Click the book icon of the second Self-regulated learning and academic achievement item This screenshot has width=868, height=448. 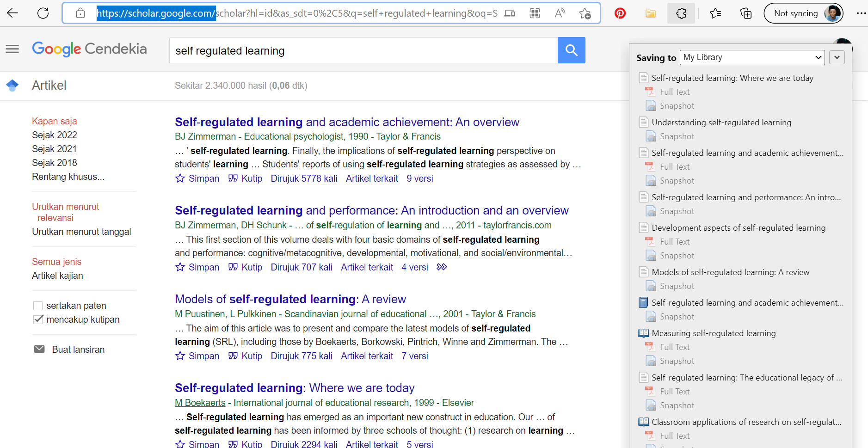(643, 302)
